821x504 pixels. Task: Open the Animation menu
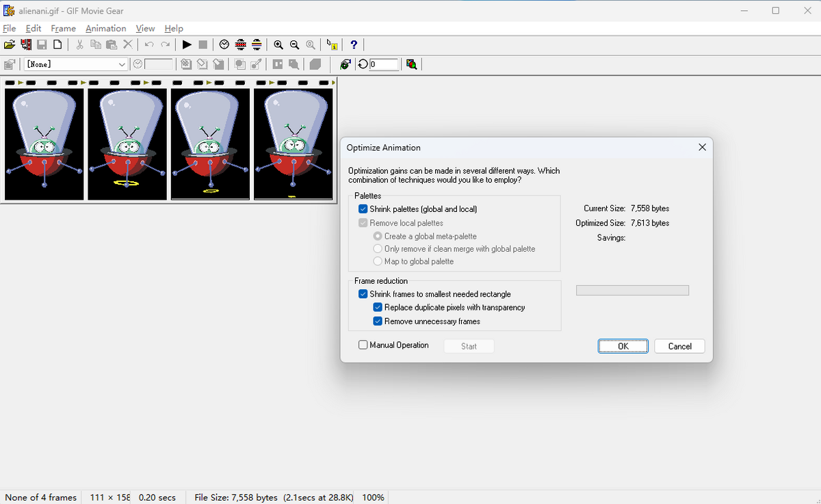point(105,28)
